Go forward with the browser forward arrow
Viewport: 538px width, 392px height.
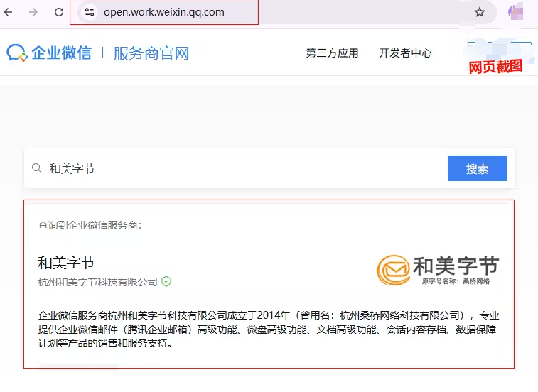pos(33,12)
